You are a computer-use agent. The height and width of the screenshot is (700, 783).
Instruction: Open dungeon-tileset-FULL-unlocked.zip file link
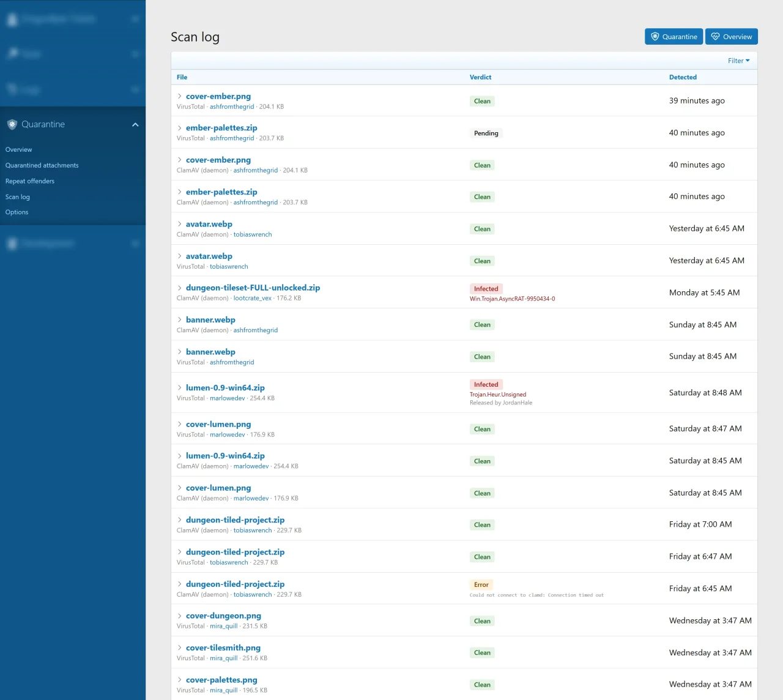click(253, 288)
